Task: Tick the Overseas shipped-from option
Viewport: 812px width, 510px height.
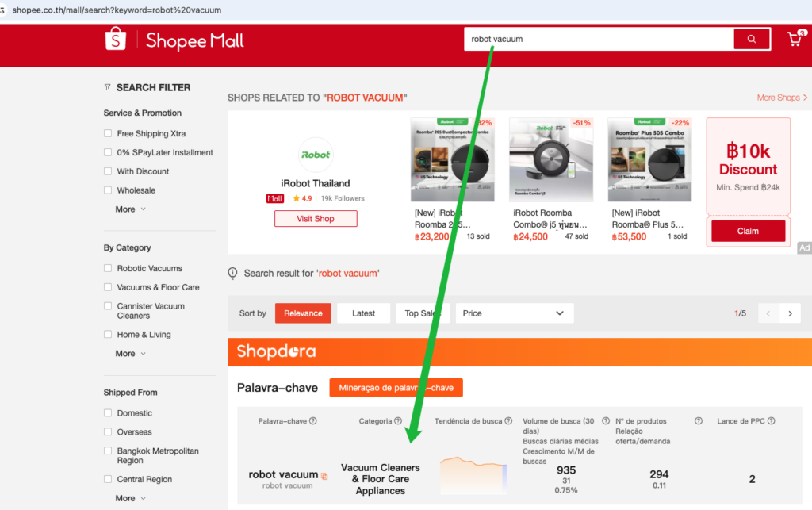Action: click(x=108, y=431)
